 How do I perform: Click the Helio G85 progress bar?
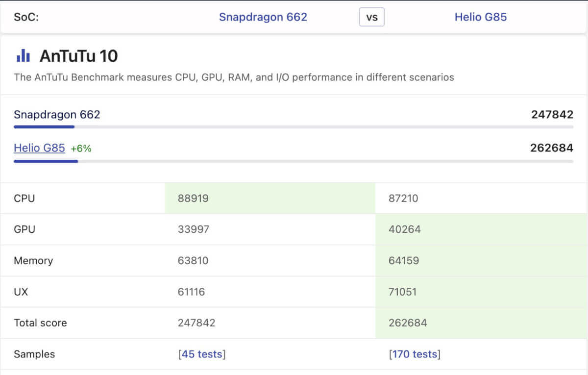294,160
